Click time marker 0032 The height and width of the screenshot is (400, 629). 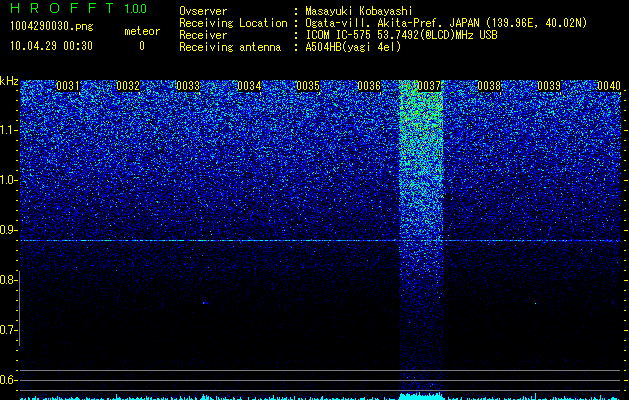point(128,86)
